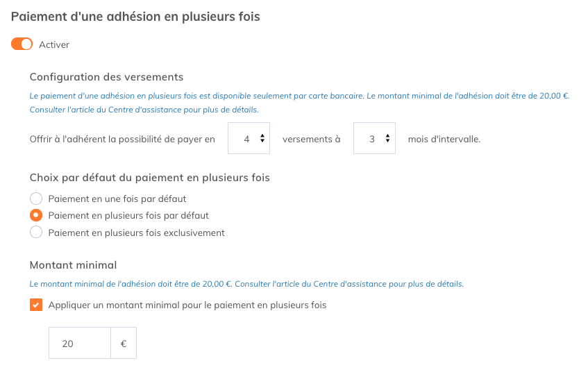588x379 pixels.
Task: Click the arrows icon in the months interval selector
Action: tap(387, 139)
